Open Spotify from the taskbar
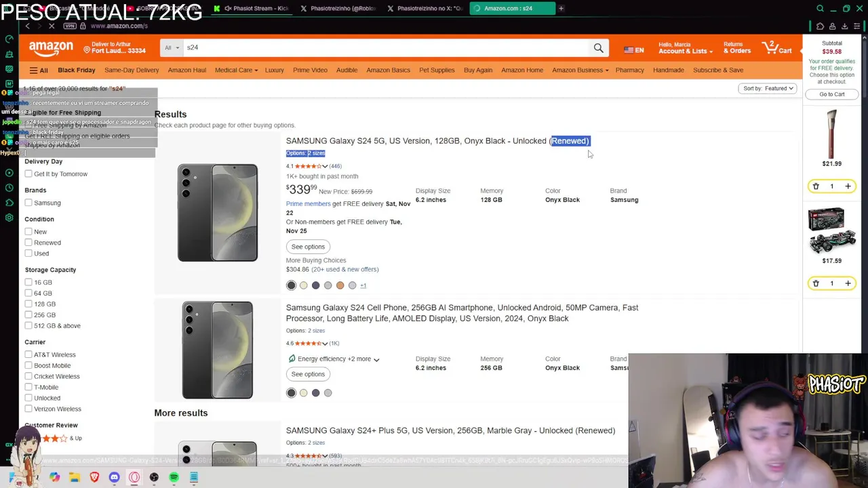Screen dimensions: 868x488 [x=174, y=478]
